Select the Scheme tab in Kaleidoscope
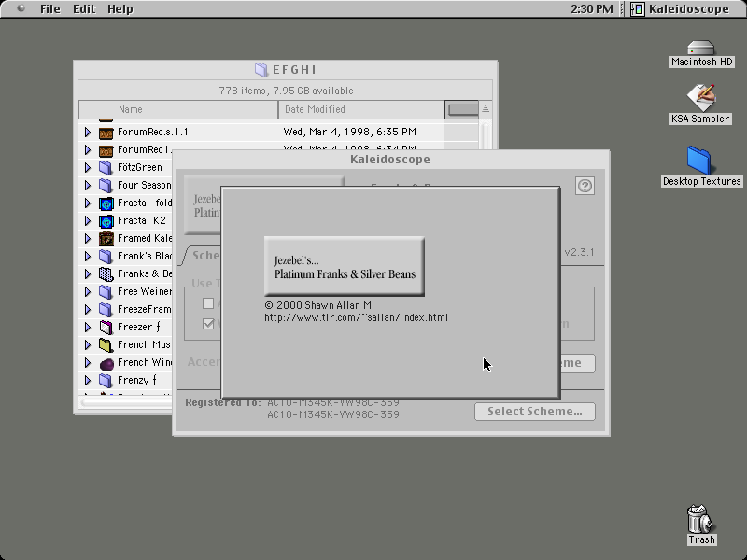Viewport: 747px width, 560px height. [202, 256]
